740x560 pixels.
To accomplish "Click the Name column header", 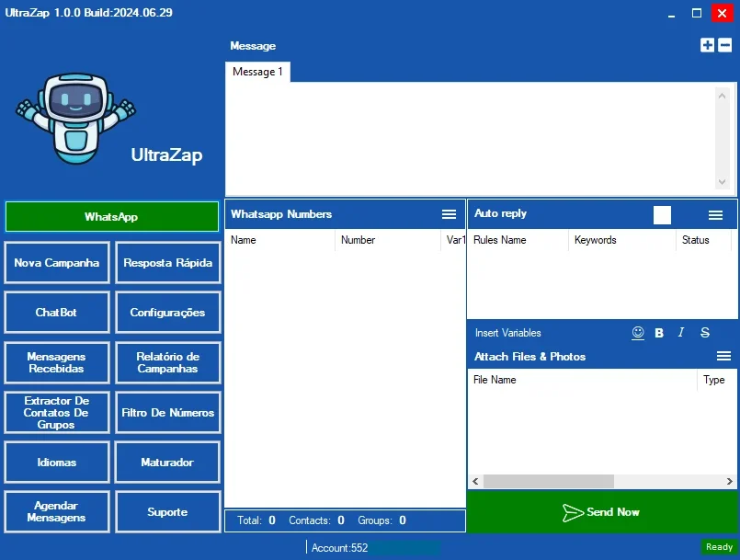I will point(279,240).
